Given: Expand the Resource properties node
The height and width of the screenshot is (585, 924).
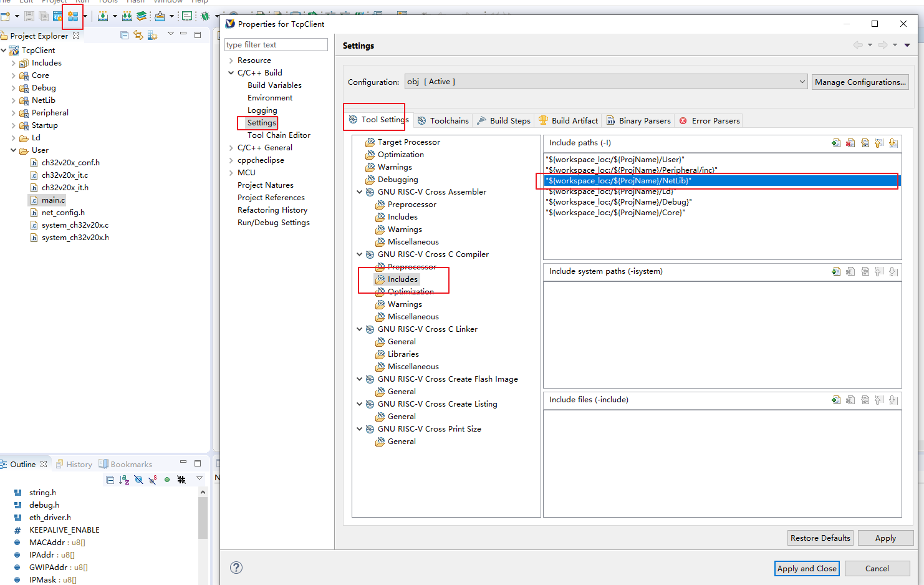Looking at the screenshot, I should pyautogui.click(x=231, y=60).
